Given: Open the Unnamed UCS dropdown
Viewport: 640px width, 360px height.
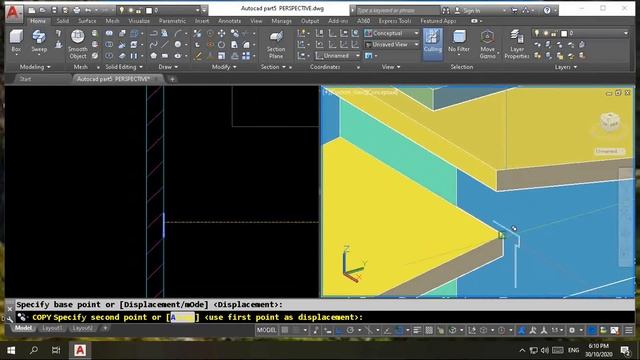Looking at the screenshot, I should 338,56.
